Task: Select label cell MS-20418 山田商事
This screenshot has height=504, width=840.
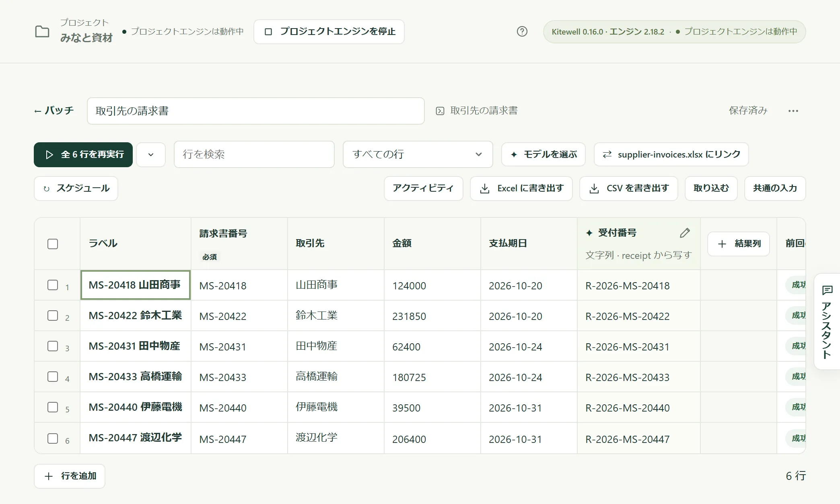Action: [x=135, y=285]
